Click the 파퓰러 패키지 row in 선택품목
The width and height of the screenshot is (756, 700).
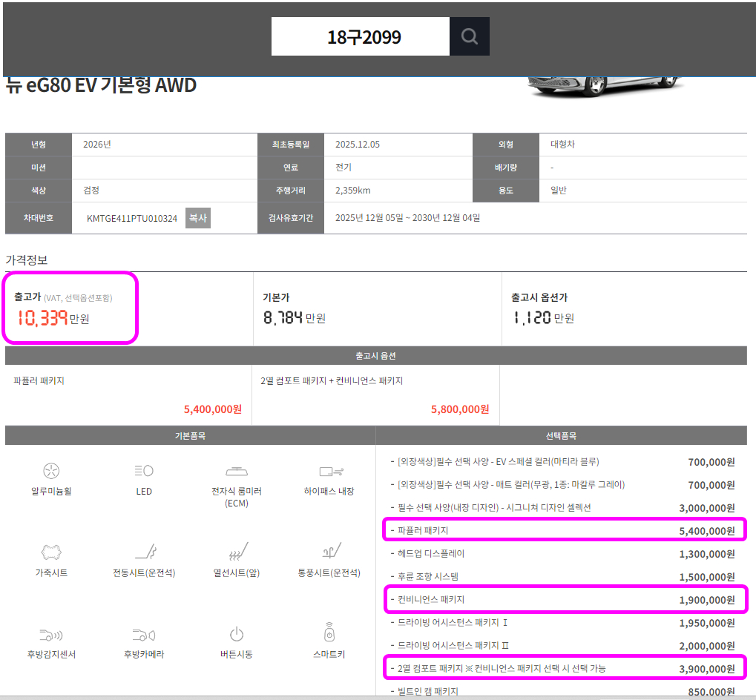(x=562, y=530)
